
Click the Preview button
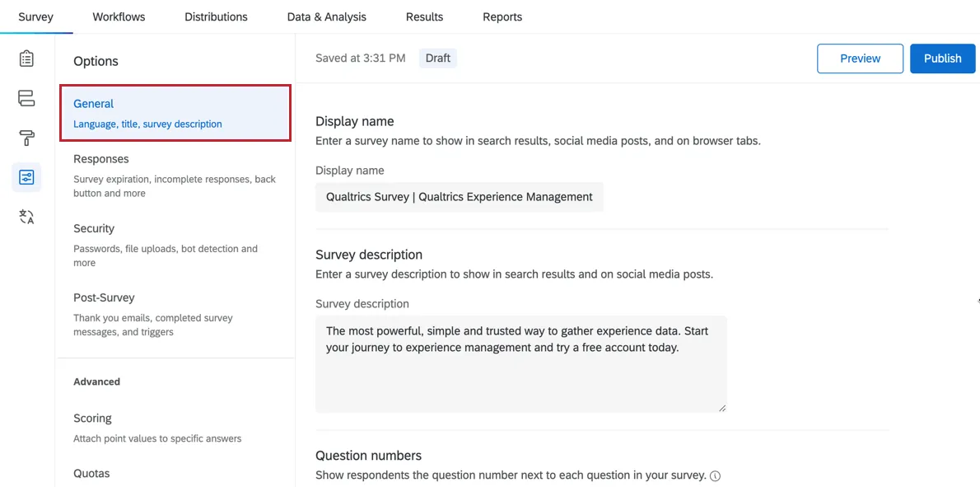860,59
